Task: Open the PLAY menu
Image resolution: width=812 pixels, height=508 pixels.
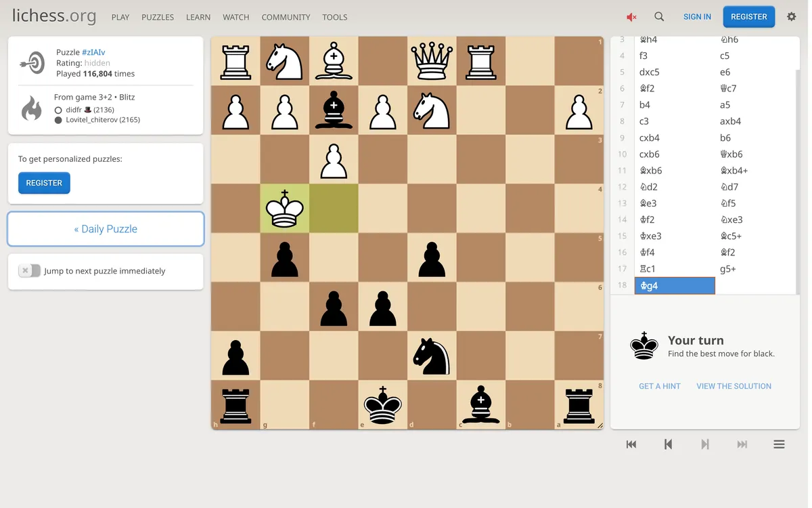Action: 120,17
